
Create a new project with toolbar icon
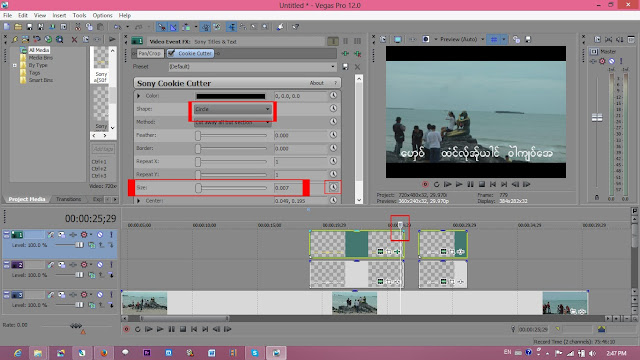pos(7,27)
